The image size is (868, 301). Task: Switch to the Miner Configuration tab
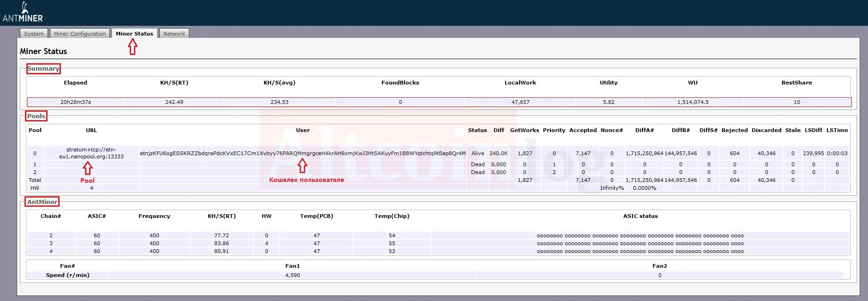[x=79, y=33]
